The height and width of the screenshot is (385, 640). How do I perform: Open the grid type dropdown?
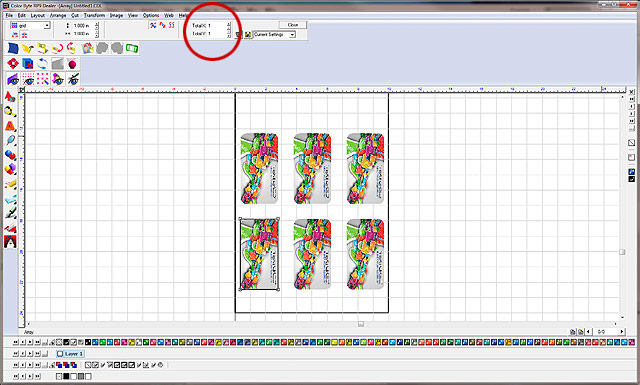47,25
